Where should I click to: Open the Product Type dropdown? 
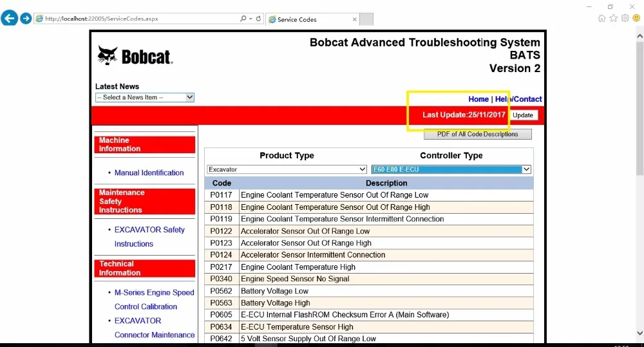click(287, 169)
